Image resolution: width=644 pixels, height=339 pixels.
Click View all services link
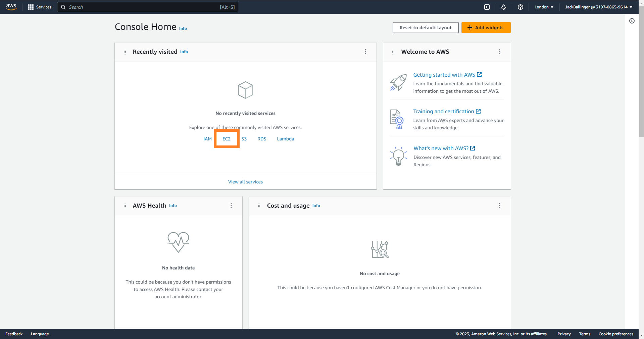246,182
